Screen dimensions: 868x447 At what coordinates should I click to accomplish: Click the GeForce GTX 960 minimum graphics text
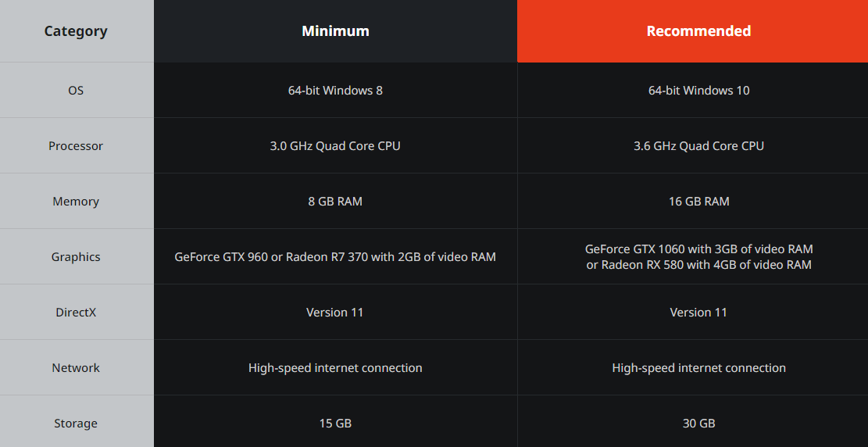coord(335,257)
